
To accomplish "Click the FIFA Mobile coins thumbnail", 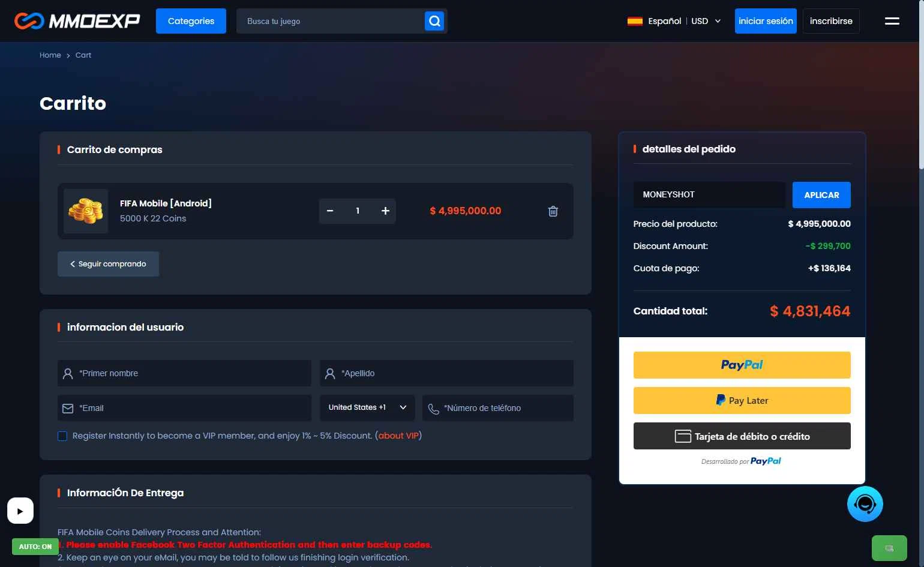I will pos(86,211).
